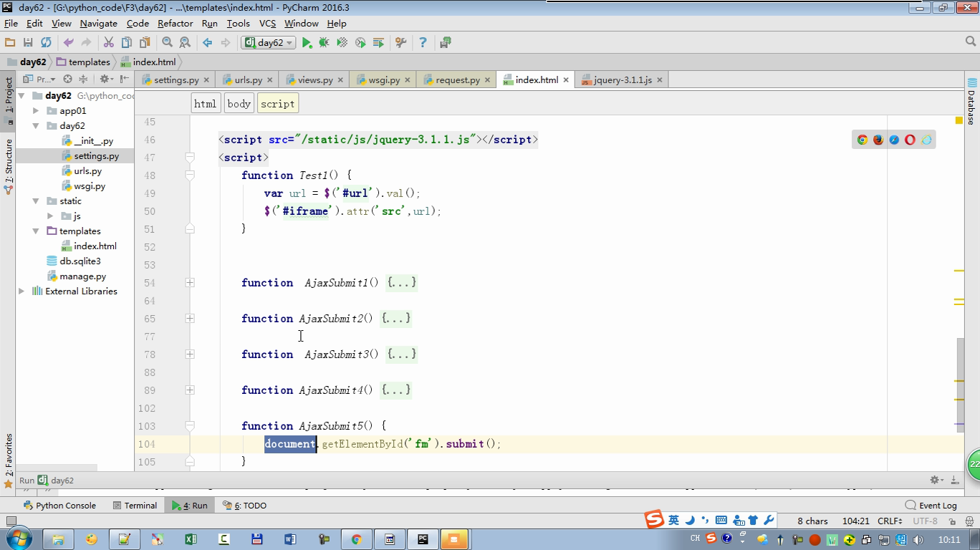980x550 pixels.
Task: Click the Synchronize refresh icon
Action: point(46,43)
